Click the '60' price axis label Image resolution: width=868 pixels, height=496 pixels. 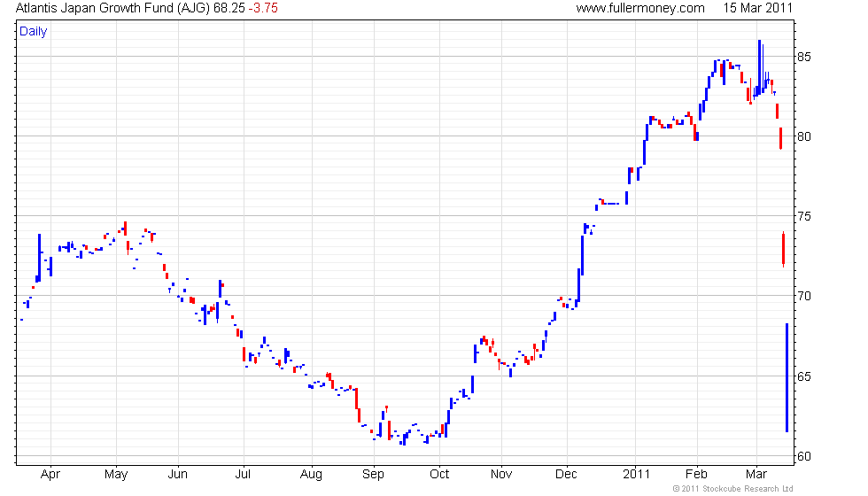[x=804, y=457]
